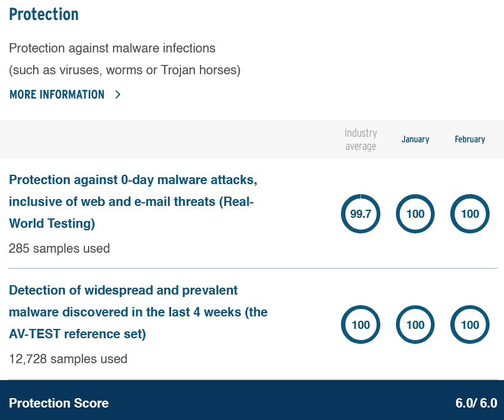The image size is (504, 420).
Task: Click the 99.7 industry average gauge
Action: tap(360, 213)
